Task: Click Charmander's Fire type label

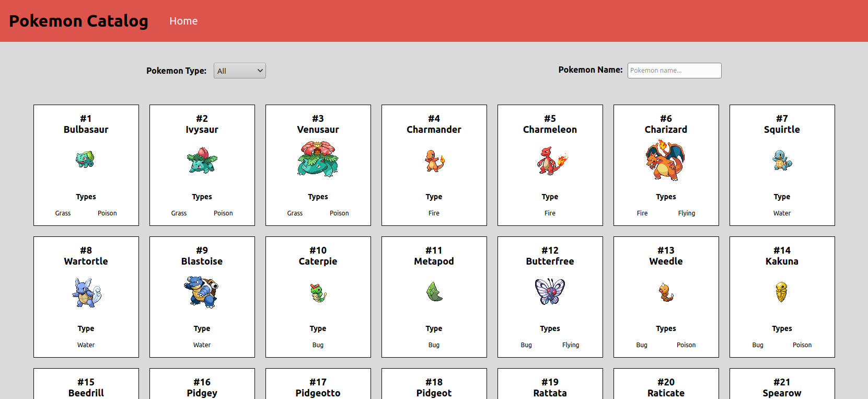Action: [x=434, y=213]
